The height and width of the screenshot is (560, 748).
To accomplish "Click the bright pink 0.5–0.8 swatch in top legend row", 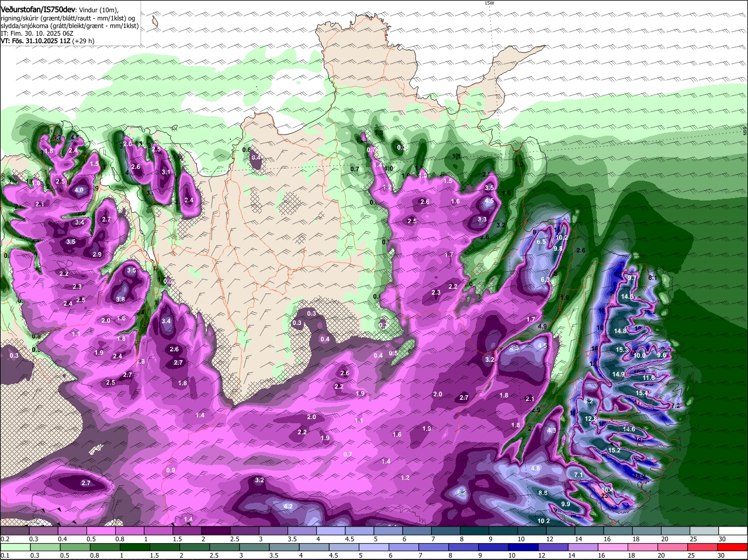I will click(x=104, y=531).
